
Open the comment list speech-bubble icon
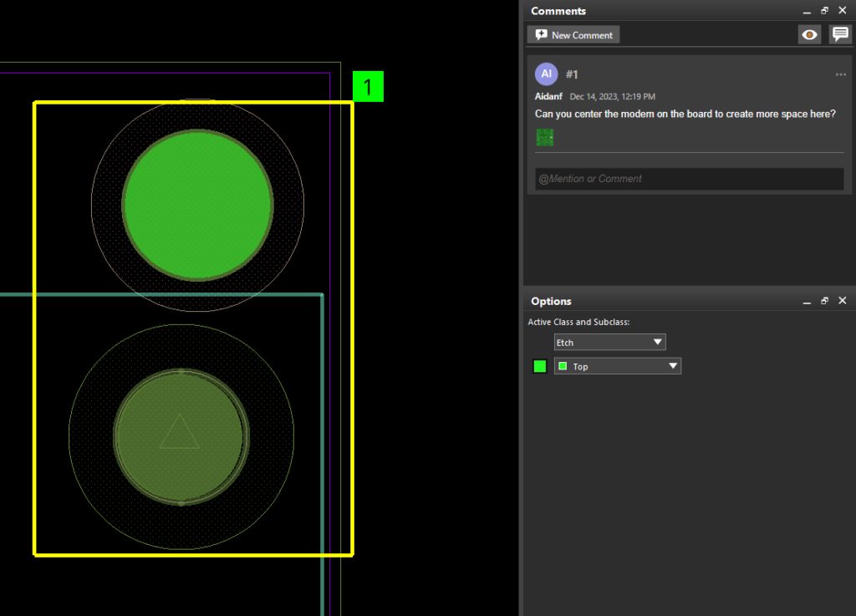tap(840, 35)
